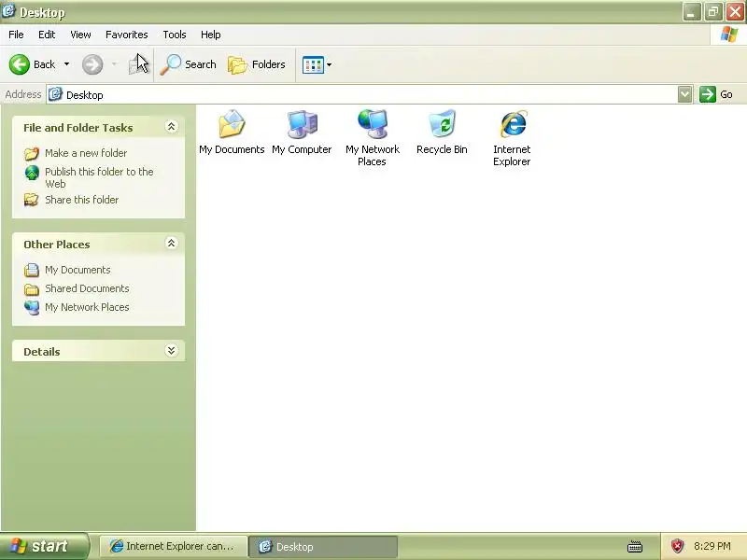Click the Share this folder icon
Screen dimensions: 747x560
point(32,200)
